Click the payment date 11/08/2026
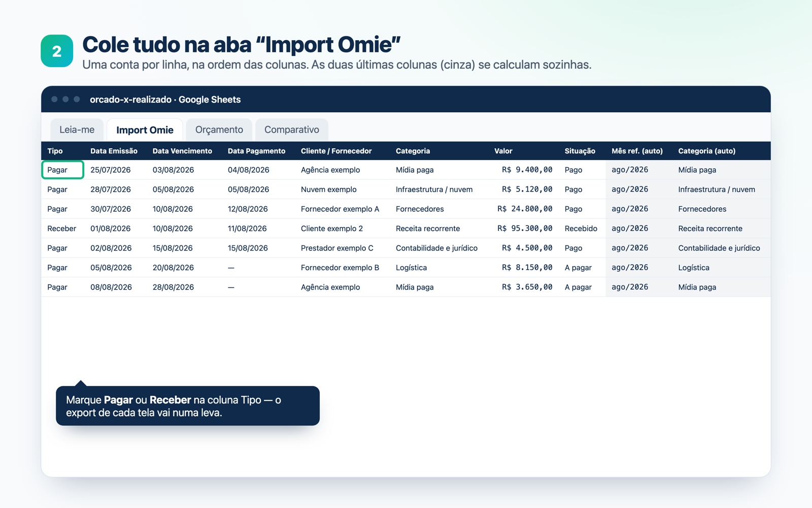Viewport: 812px width, 508px height. click(x=247, y=229)
